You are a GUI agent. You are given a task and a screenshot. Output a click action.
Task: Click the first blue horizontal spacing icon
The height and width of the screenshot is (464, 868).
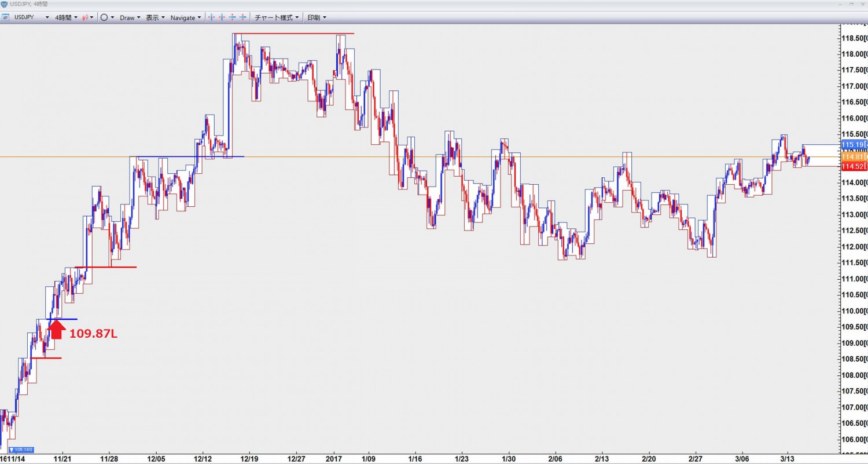[x=211, y=17]
